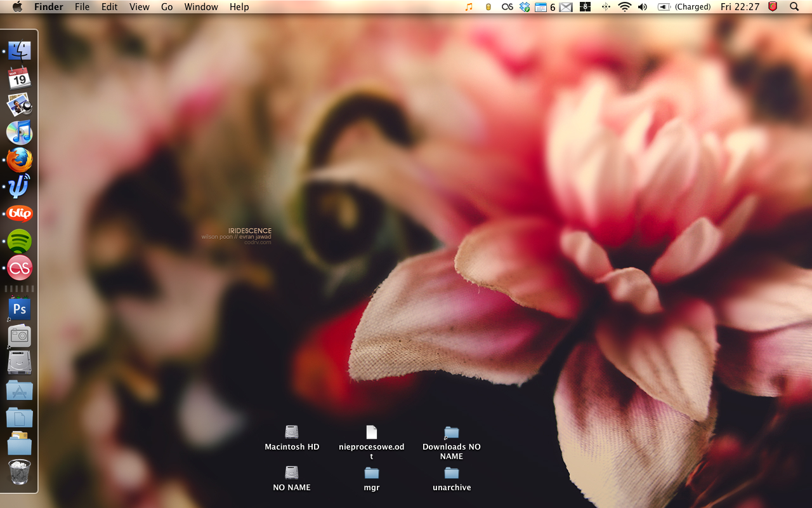Open the Trash in the dock
The image size is (812, 508).
pyautogui.click(x=19, y=472)
